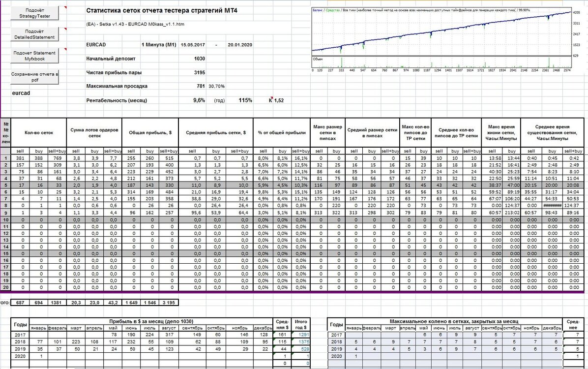Click the Подсчет Statement Myfxbook button
The image size is (588, 369).
tap(34, 56)
